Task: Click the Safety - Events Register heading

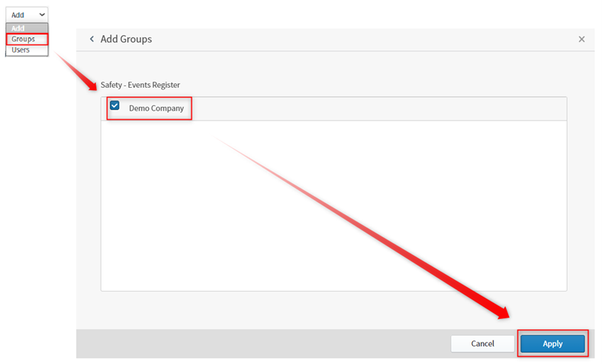Action: [140, 85]
